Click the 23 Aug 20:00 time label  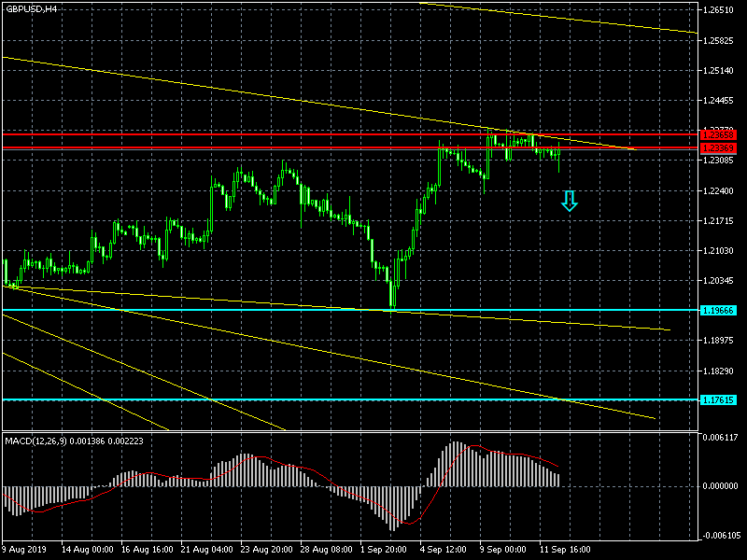click(x=267, y=550)
